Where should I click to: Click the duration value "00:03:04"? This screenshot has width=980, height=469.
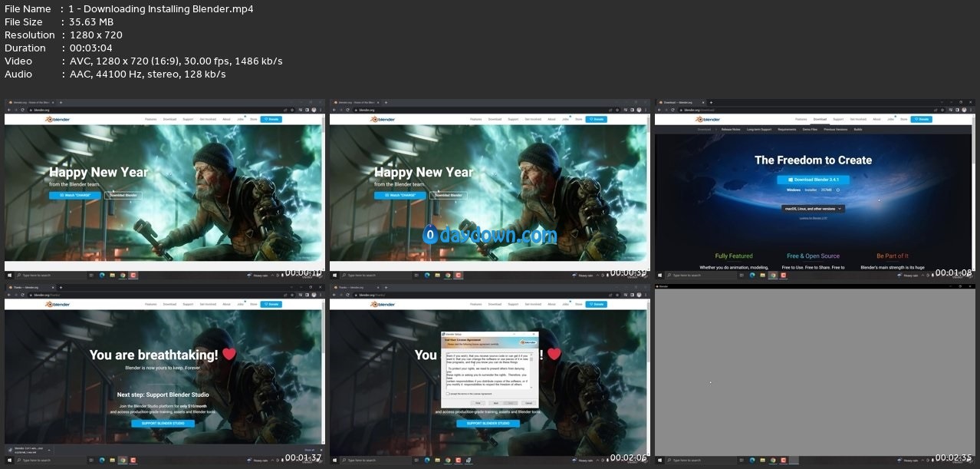pos(92,48)
